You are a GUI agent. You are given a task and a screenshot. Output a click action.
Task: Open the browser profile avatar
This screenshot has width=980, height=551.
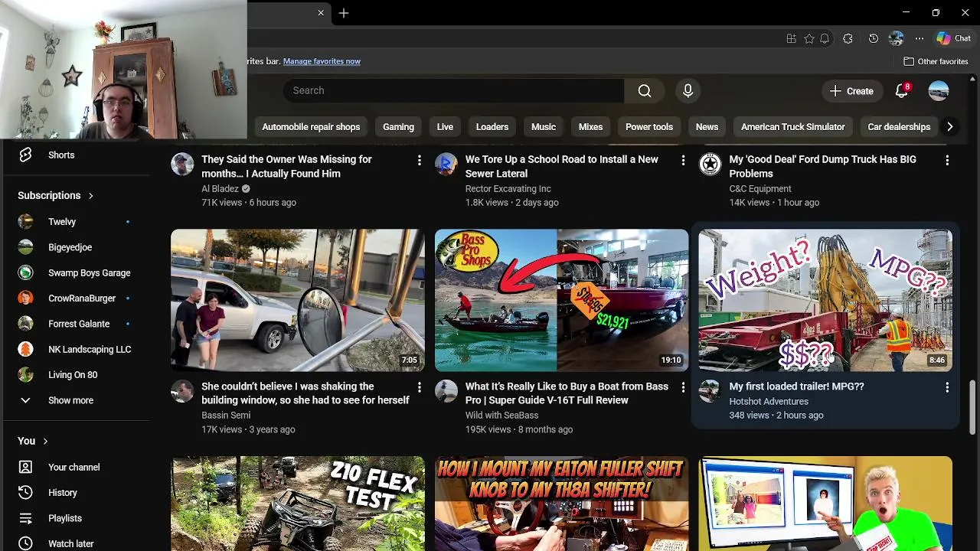tap(897, 38)
